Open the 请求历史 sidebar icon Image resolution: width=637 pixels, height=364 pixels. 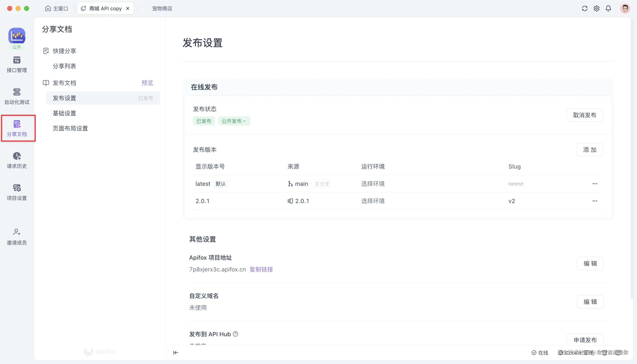coord(16,160)
